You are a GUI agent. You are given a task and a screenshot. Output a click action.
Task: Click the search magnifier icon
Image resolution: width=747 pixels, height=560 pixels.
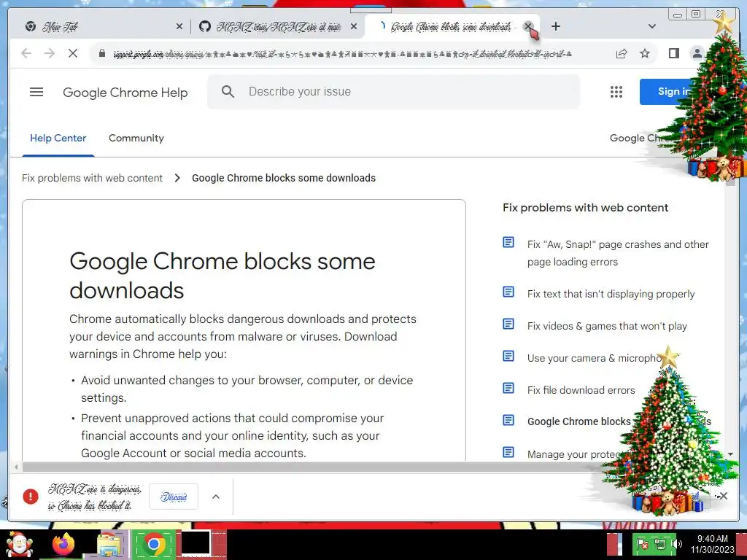(228, 91)
